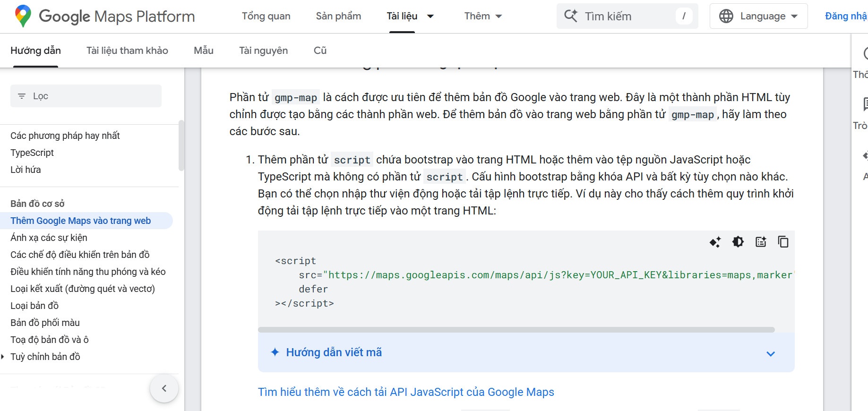Image resolution: width=868 pixels, height=411 pixels.
Task: Toggle dark theme on the code sample
Action: point(738,241)
